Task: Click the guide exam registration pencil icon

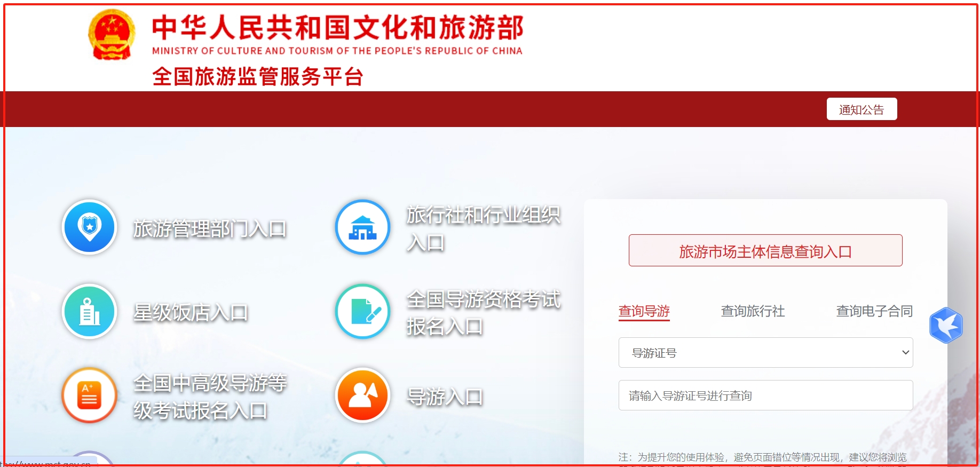Action: (x=363, y=311)
